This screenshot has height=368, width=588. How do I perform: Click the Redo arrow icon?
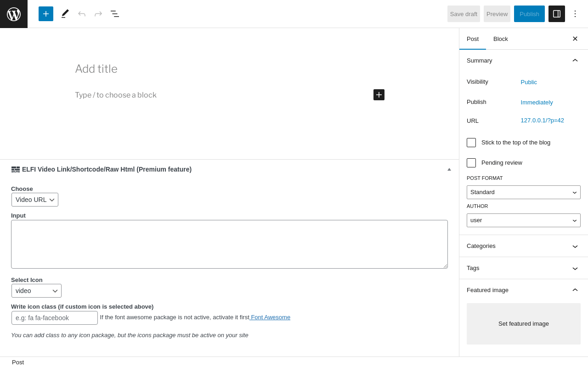click(x=98, y=14)
